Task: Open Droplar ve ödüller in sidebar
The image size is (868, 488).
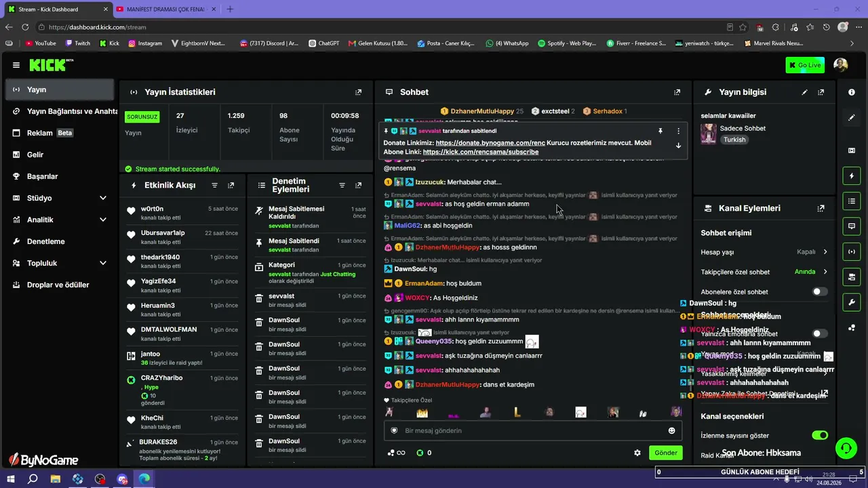Action: 60,285
